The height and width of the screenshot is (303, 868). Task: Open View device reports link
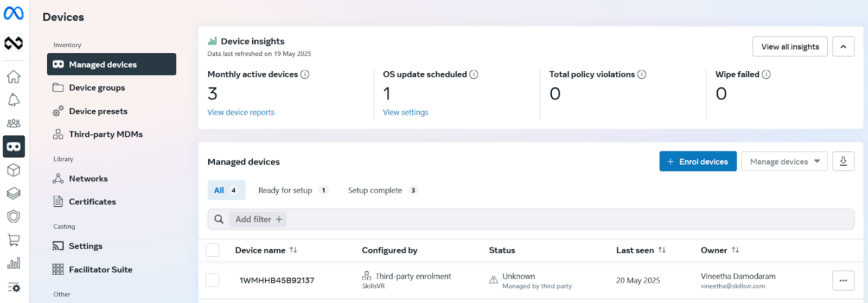[241, 112]
